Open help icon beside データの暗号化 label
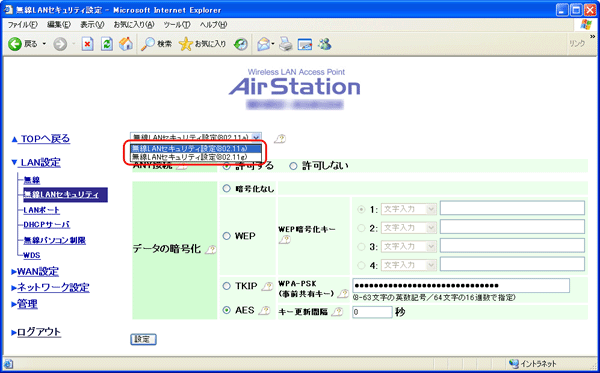 [210, 250]
